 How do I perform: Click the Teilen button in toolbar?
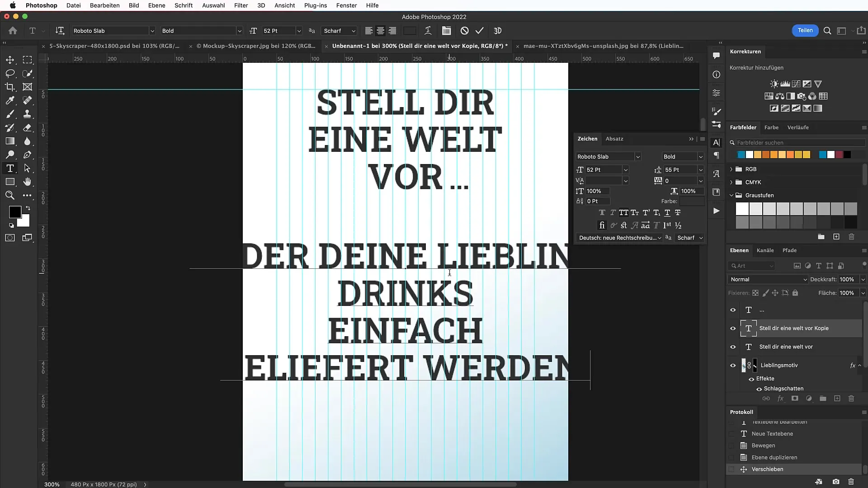click(x=805, y=30)
